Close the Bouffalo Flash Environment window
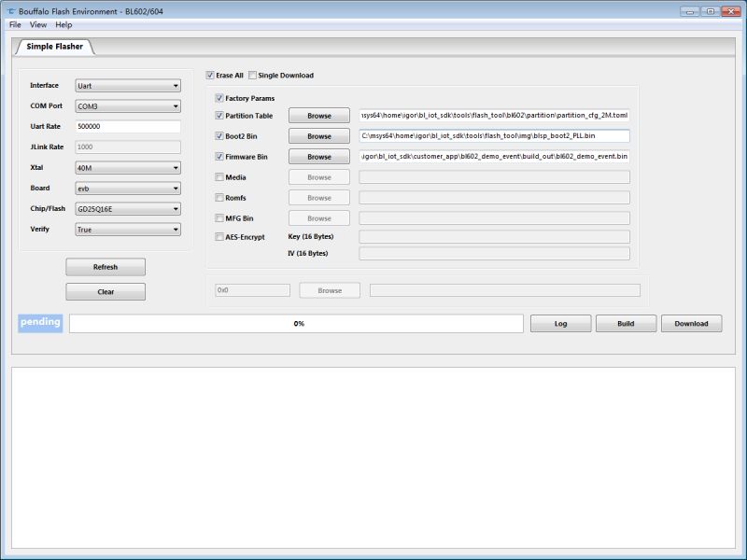Viewport: 747px width, 560px height. pos(731,11)
